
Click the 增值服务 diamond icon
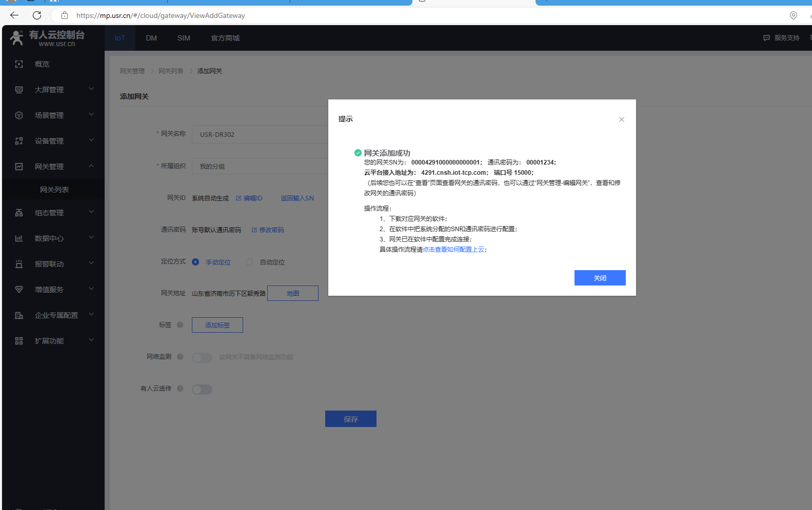point(19,290)
